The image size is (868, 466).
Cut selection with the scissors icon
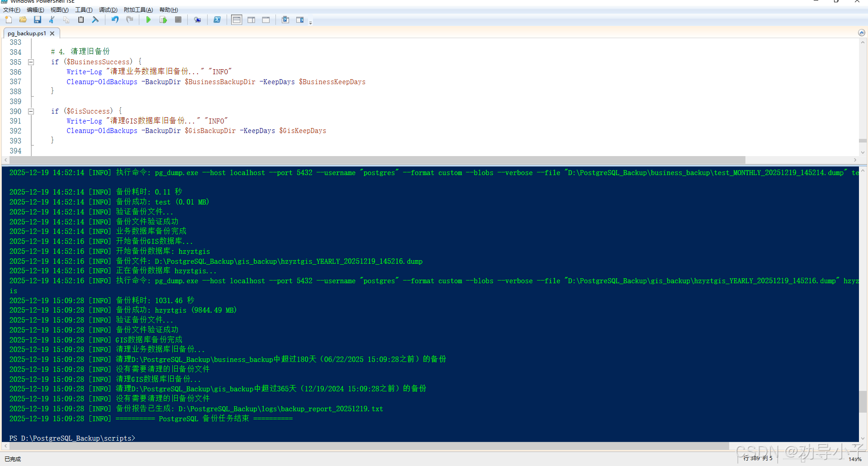tap(52, 19)
